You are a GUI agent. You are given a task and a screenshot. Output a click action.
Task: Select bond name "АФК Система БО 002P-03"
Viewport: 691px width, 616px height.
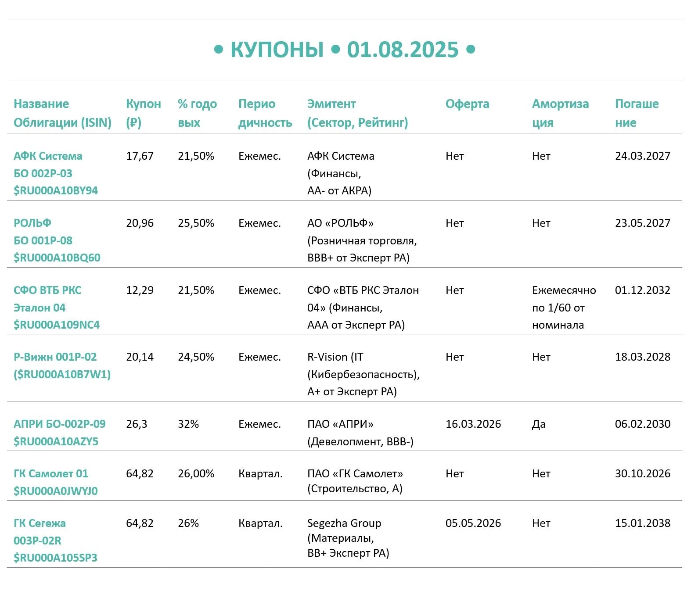[x=48, y=165]
